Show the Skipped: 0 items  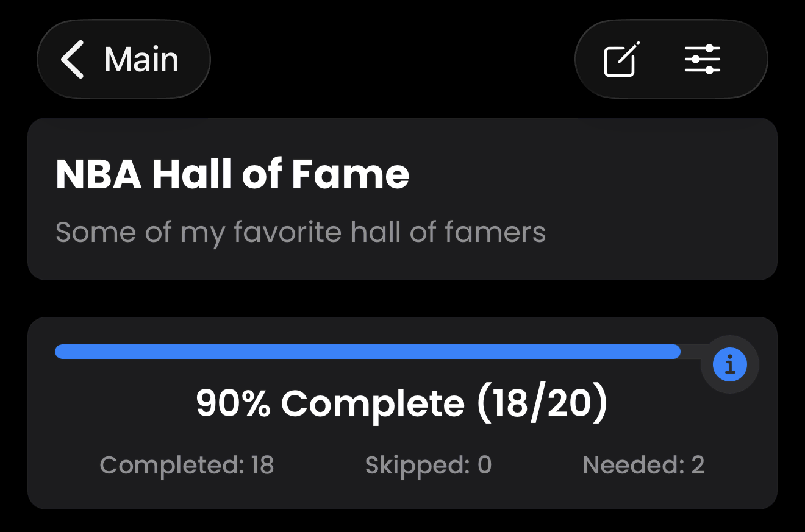click(428, 466)
